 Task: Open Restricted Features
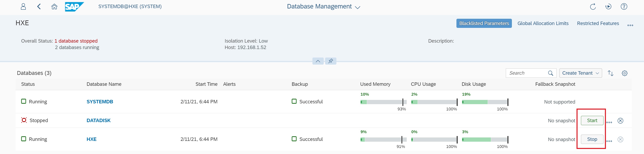click(598, 23)
